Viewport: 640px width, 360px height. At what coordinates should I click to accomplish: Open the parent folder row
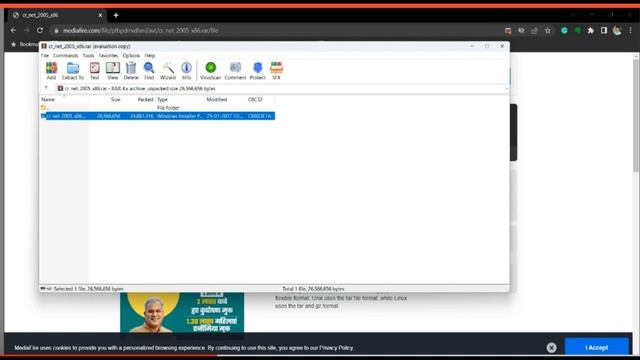(x=158, y=108)
